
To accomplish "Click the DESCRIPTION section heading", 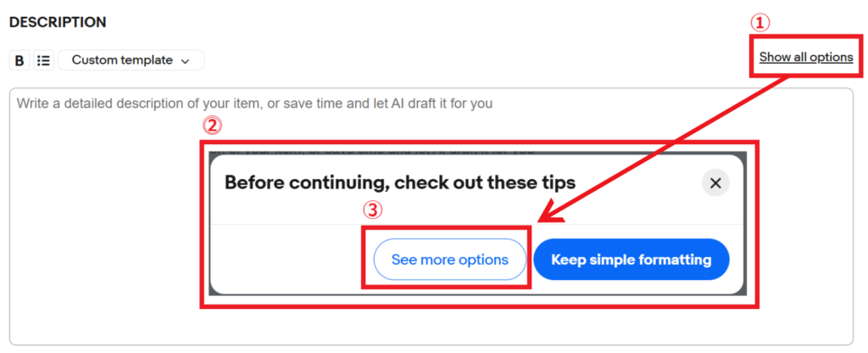I will (x=58, y=22).
